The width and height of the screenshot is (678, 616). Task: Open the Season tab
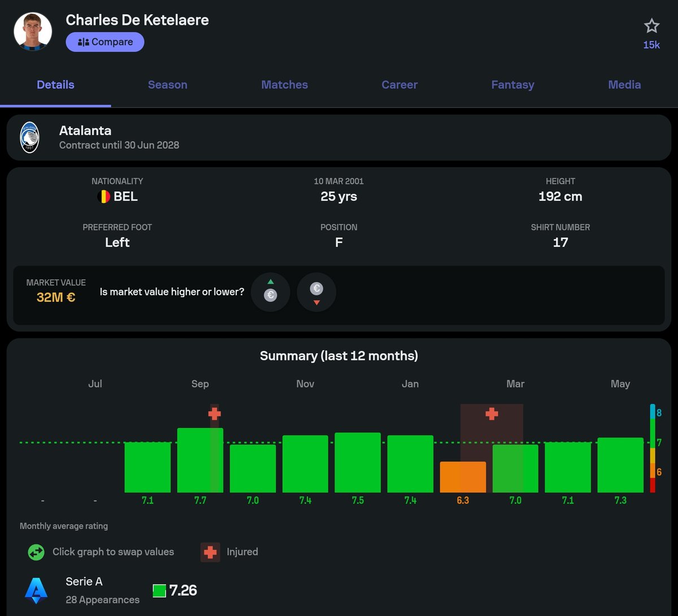point(168,85)
